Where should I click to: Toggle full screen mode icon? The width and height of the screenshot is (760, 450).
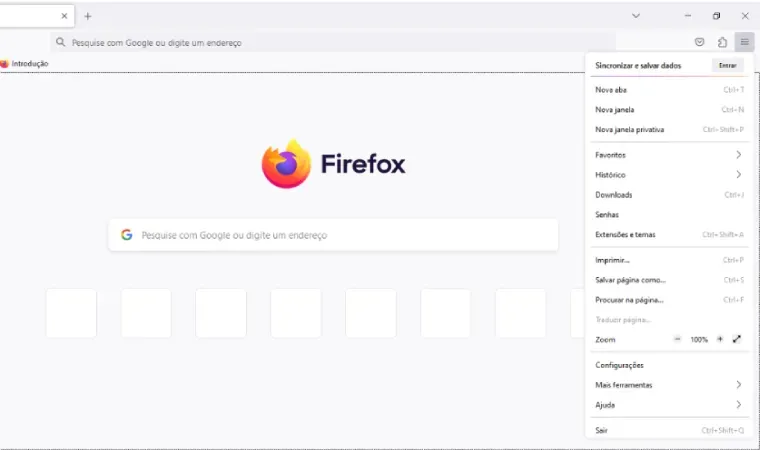coord(737,339)
